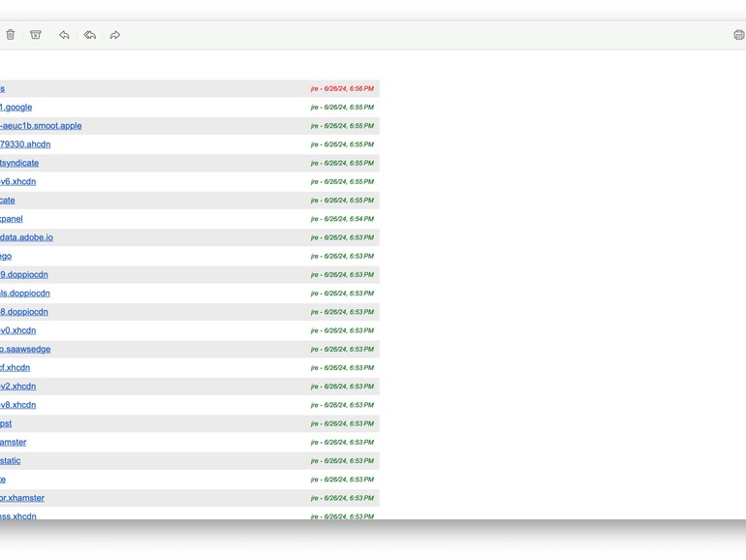
Task: Open the static link
Action: pyautogui.click(x=10, y=461)
